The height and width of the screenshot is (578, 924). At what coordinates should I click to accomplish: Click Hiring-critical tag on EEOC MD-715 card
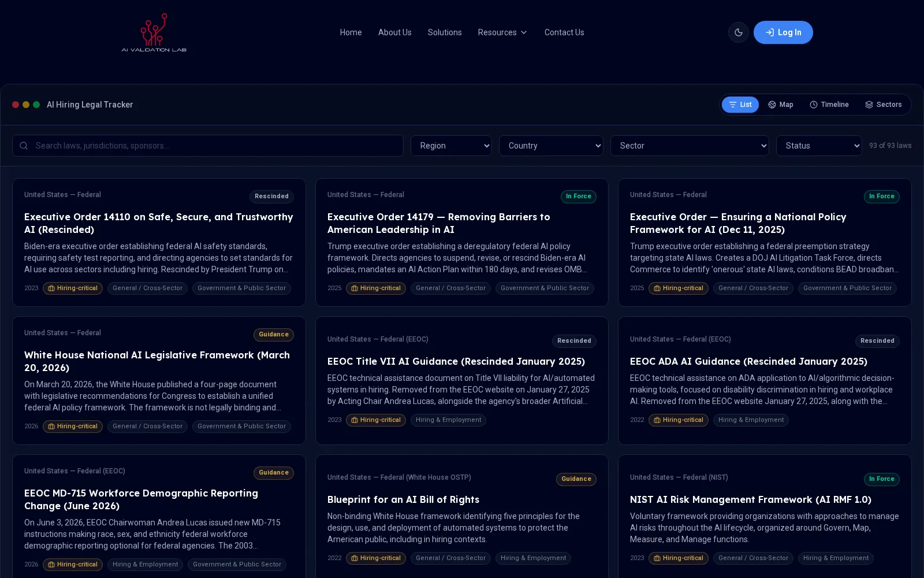coord(73,565)
